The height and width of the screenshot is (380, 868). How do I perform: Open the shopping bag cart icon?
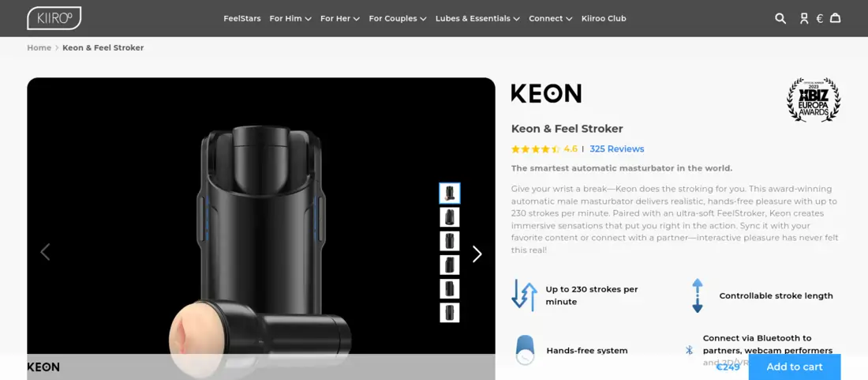click(x=836, y=17)
